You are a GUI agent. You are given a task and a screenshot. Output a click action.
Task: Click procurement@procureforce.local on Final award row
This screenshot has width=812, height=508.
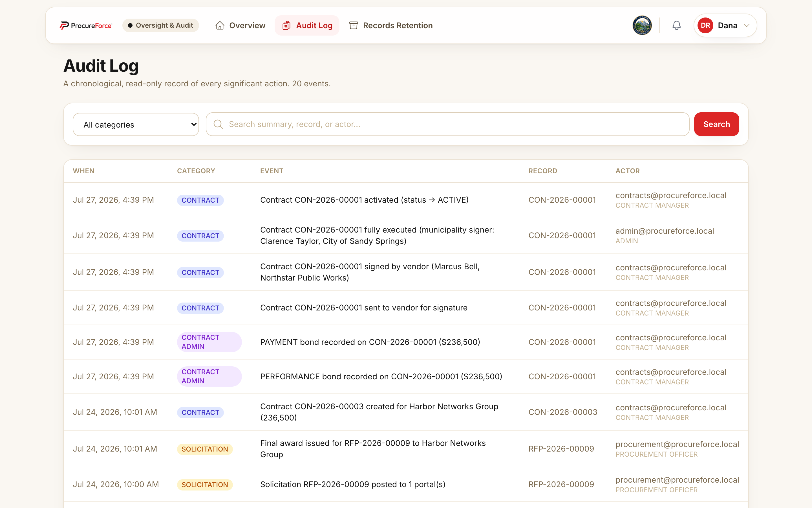pos(677,444)
